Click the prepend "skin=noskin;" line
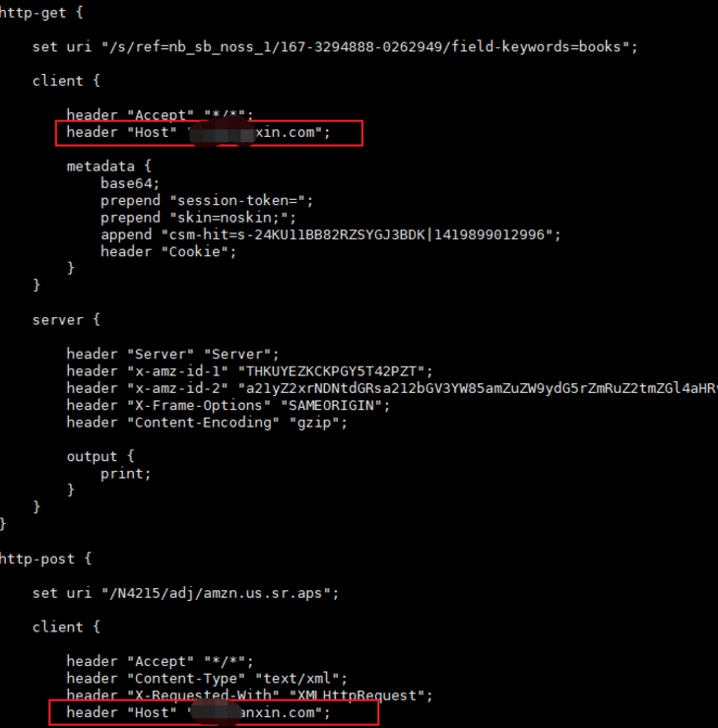The height and width of the screenshot is (728, 718). point(198,218)
